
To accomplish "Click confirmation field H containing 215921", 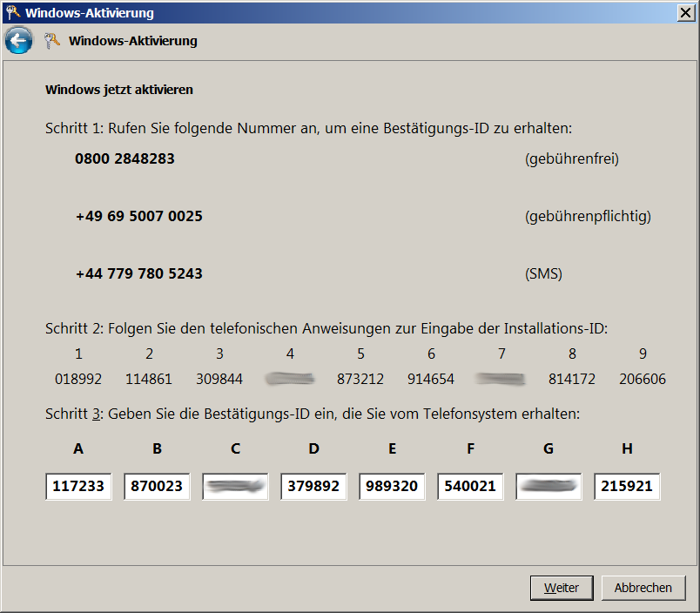I will coord(627,487).
